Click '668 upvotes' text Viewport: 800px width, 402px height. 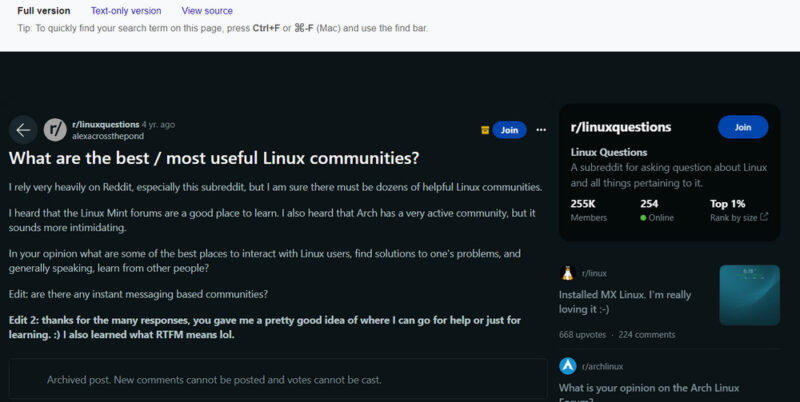tap(583, 335)
